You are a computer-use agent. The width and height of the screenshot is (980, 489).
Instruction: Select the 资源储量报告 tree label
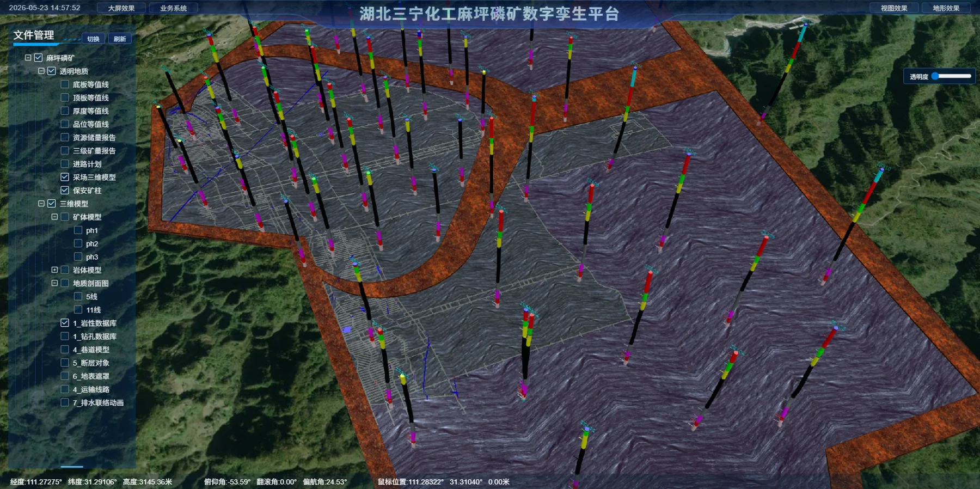point(94,137)
